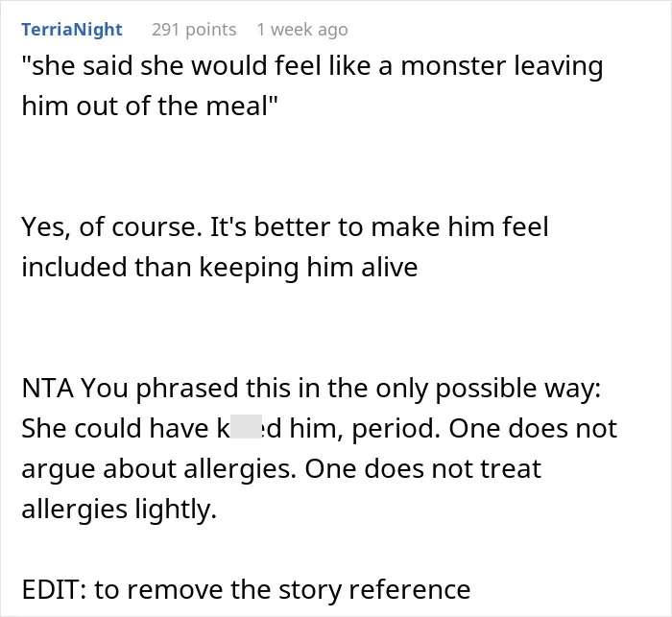Click the 291 points score
Screen dimensions: 672x617
click(194, 30)
